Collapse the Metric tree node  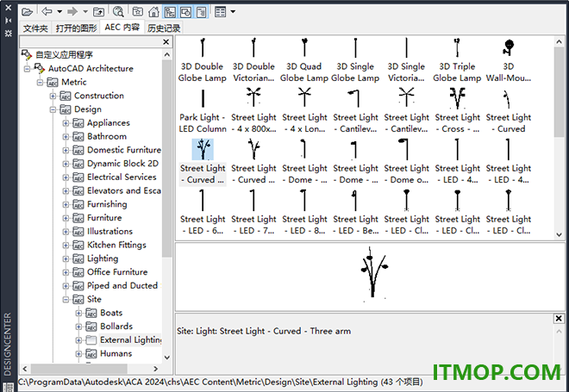[x=40, y=83]
